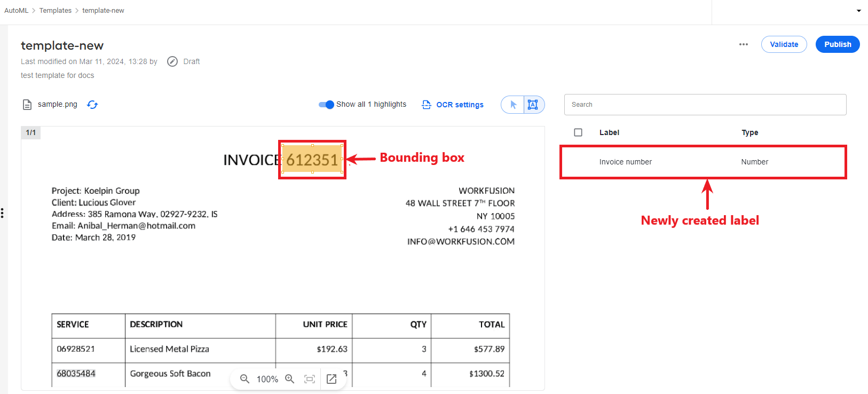Click the Project: Koelpin Group line

point(96,191)
